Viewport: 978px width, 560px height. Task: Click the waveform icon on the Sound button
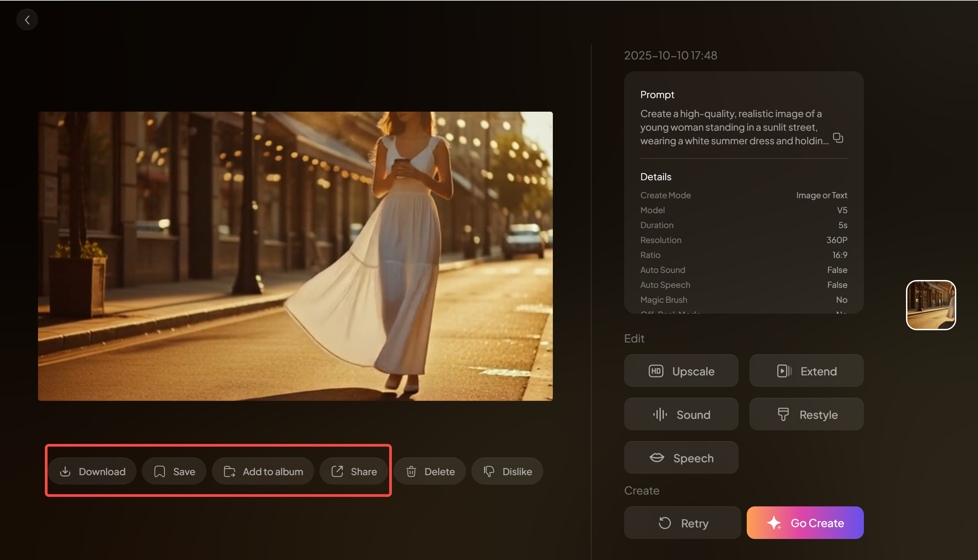659,414
